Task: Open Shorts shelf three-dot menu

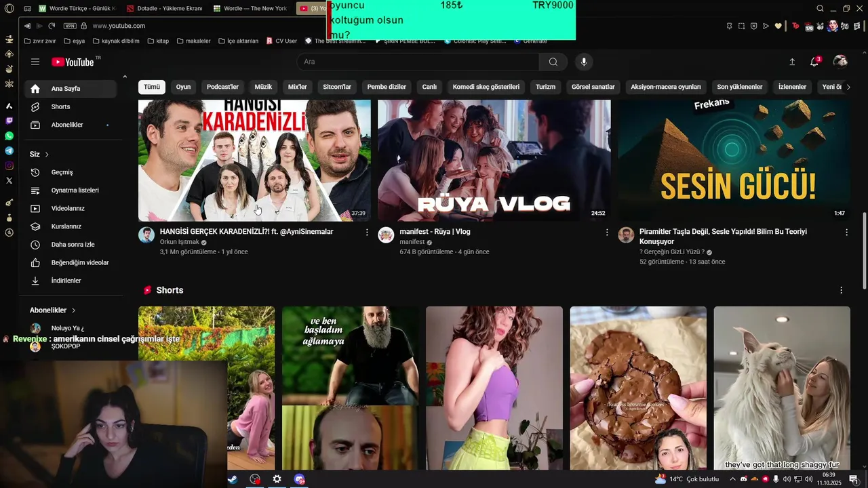Action: tap(842, 290)
